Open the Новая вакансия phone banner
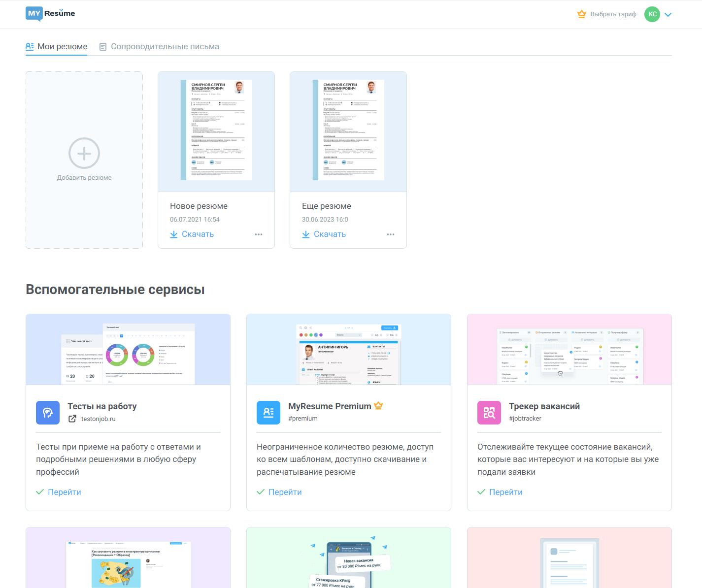This screenshot has width=702, height=588. point(349,557)
